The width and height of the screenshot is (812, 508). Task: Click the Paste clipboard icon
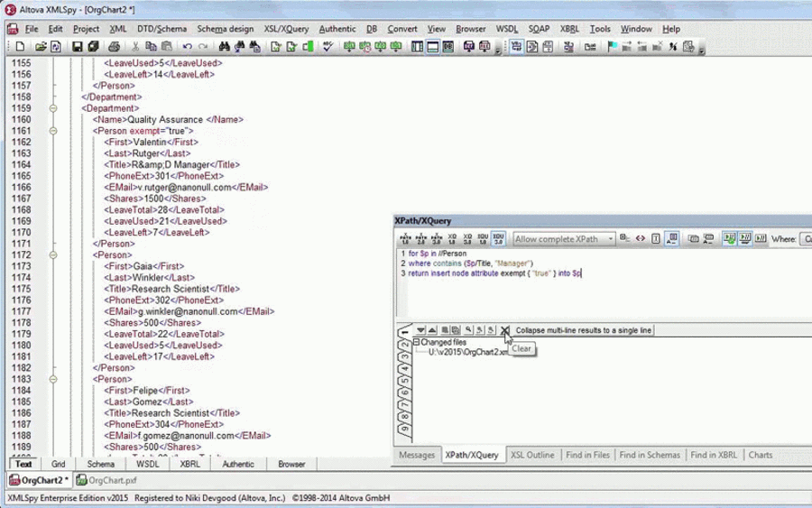click(166, 47)
